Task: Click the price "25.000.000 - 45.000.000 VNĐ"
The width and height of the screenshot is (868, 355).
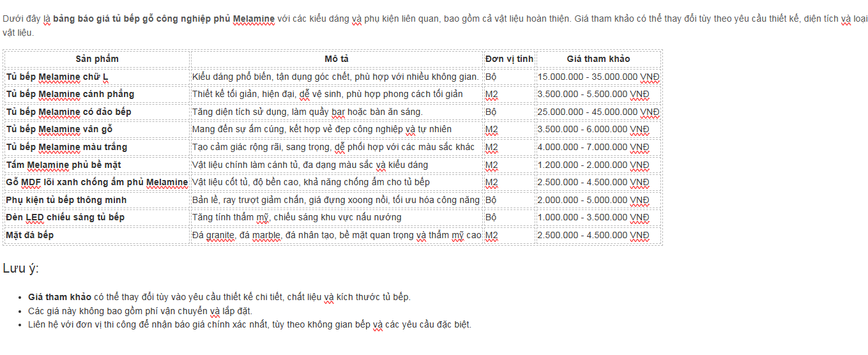Action: point(598,112)
